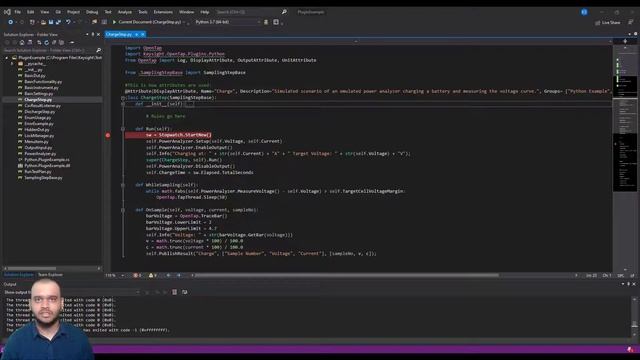
Task: Click the Output panel vertical scrollbar
Action: click(635, 316)
